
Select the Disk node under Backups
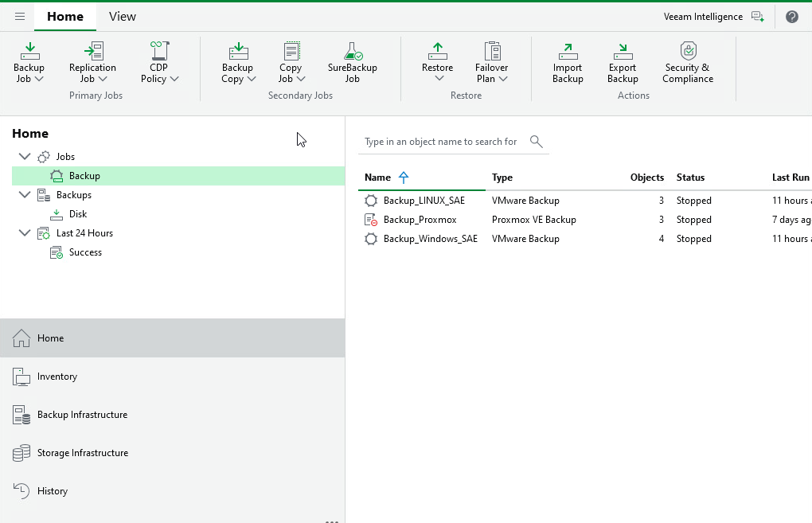[x=78, y=214]
